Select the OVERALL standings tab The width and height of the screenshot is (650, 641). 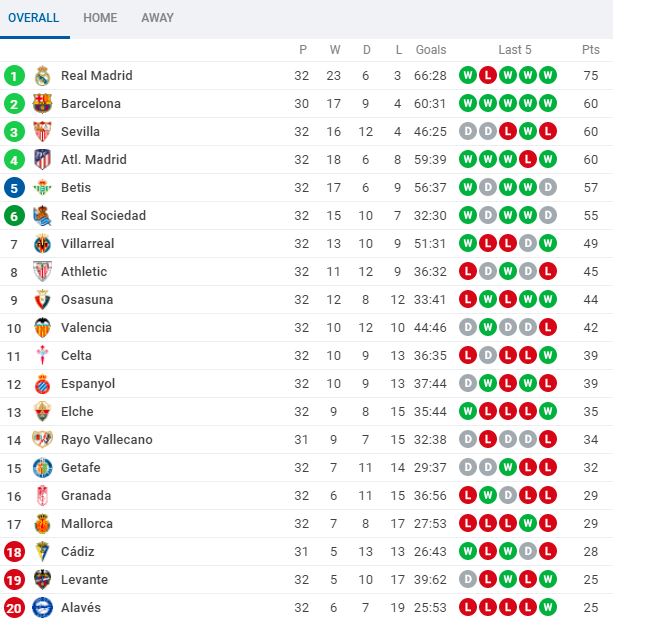pos(34,18)
